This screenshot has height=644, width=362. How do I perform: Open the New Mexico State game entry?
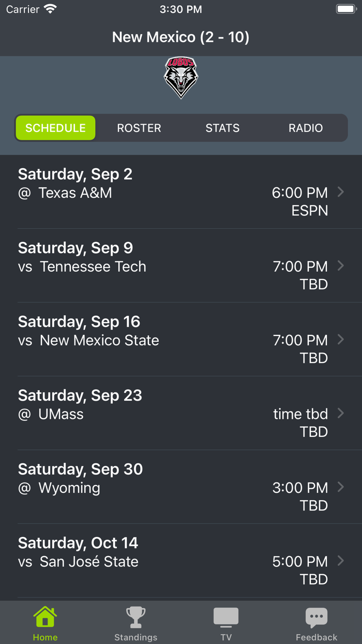click(x=341, y=340)
